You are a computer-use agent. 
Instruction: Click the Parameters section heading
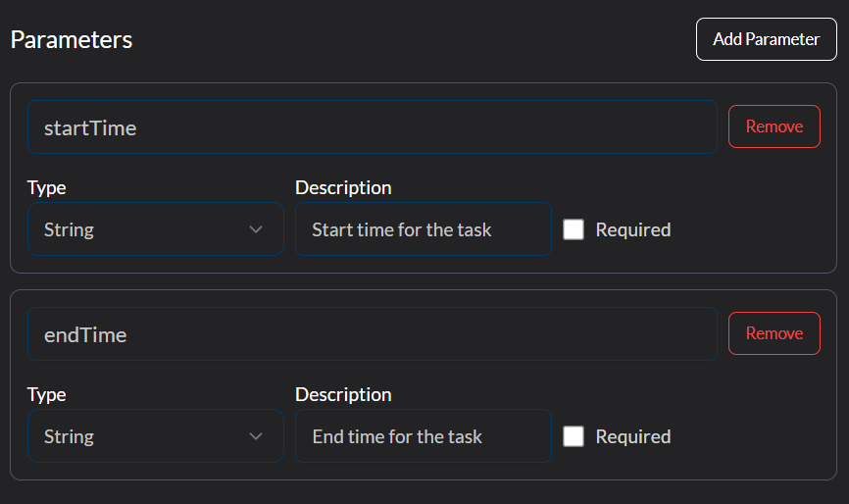click(x=72, y=40)
